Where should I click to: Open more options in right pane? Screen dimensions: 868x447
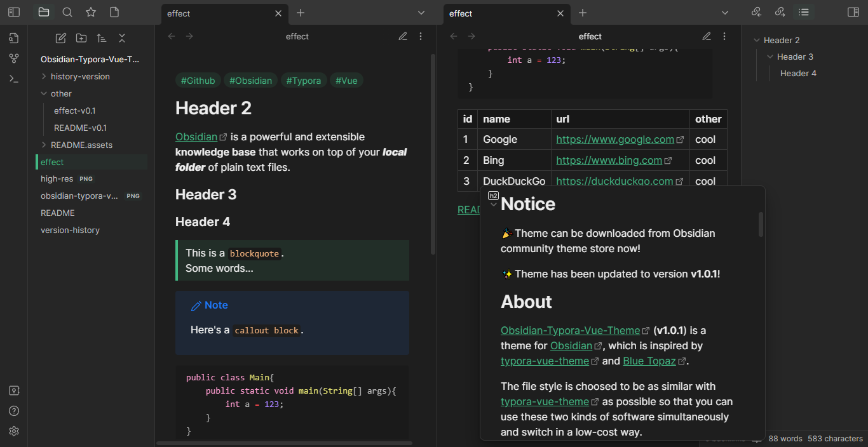pyautogui.click(x=724, y=36)
